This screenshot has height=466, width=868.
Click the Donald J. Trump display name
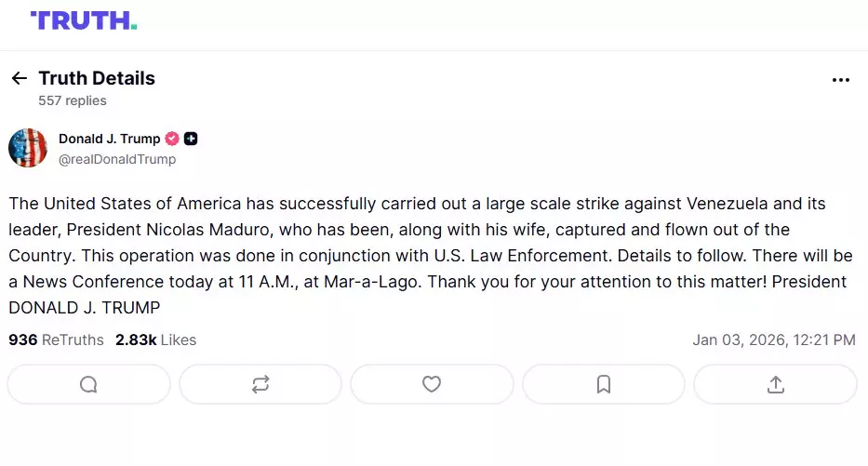[109, 139]
